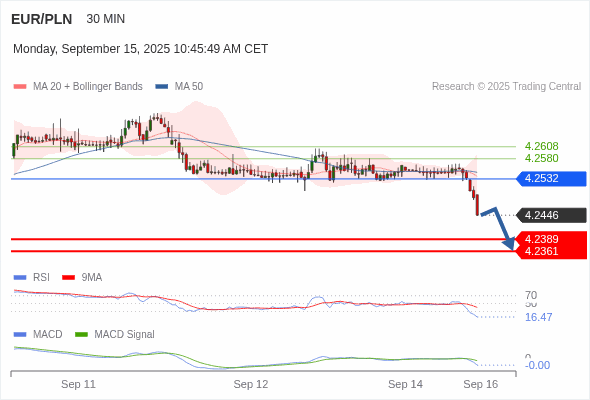Click the Sep 12 date axis label
Image resolution: width=590 pixels, height=400 pixels.
(251, 384)
